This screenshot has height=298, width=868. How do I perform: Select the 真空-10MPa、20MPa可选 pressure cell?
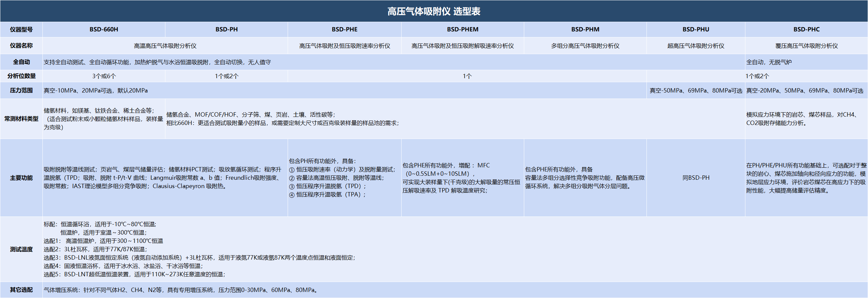coord(344,90)
